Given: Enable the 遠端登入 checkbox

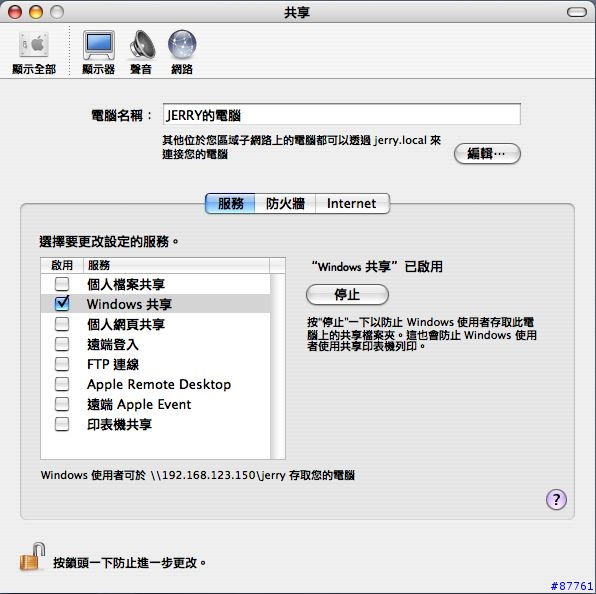Looking at the screenshot, I should click(62, 344).
